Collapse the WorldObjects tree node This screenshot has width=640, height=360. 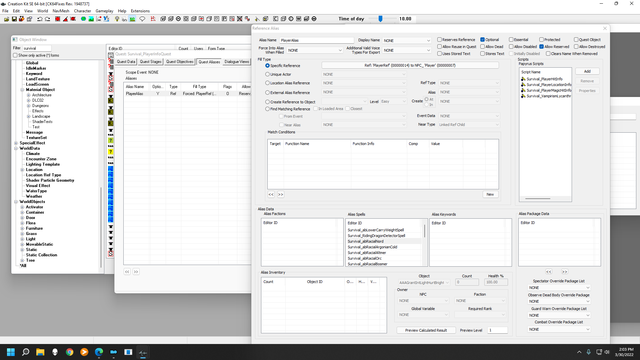click(16, 202)
